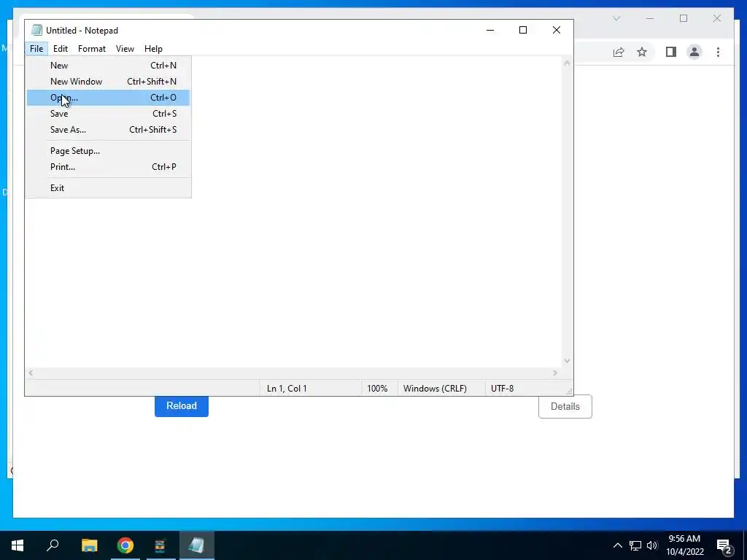Choose New Window from the File menu
This screenshot has height=560, width=747.
(108, 82)
